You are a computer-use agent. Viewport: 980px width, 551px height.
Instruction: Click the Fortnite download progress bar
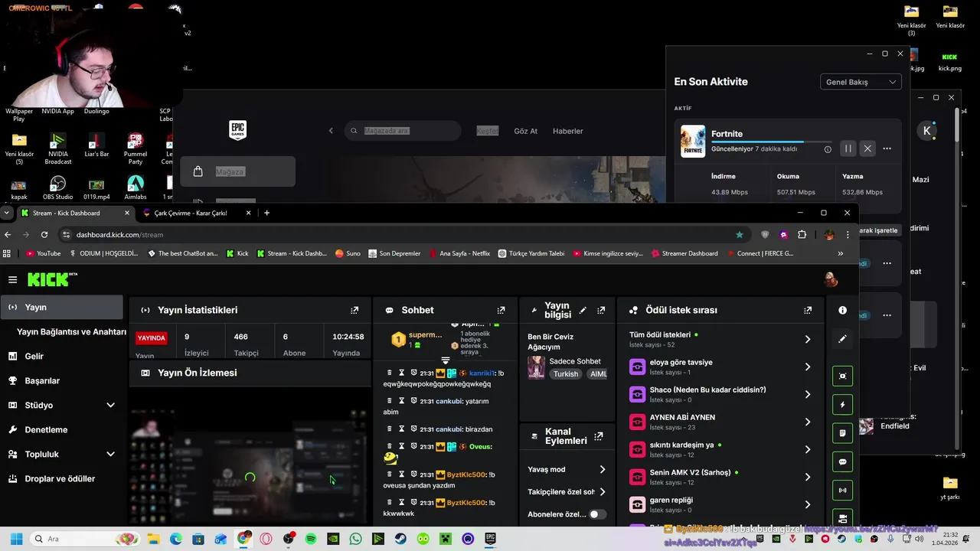771,142
